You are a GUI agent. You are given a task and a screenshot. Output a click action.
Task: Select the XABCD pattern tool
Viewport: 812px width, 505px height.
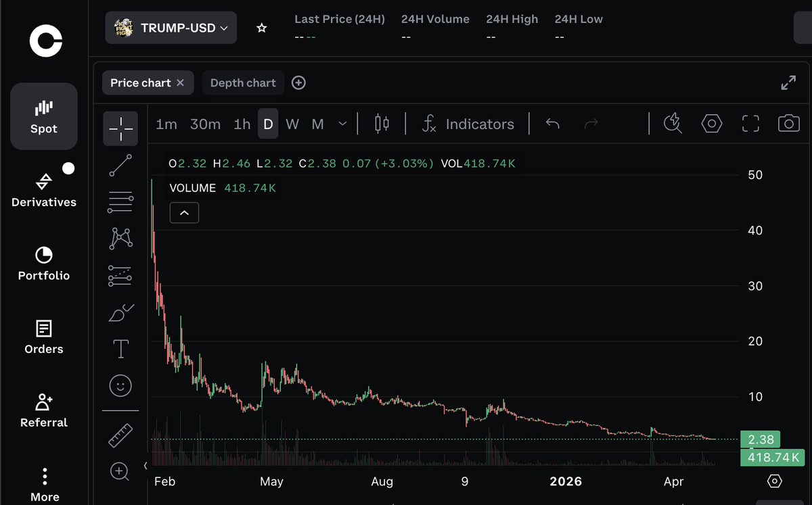tap(120, 237)
